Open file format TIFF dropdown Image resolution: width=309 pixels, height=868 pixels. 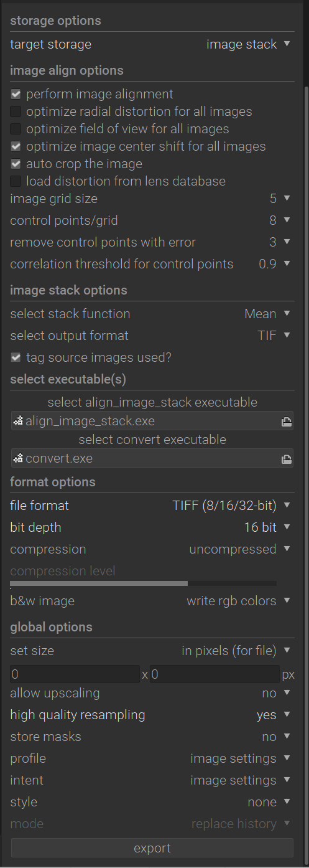pyautogui.click(x=151, y=506)
